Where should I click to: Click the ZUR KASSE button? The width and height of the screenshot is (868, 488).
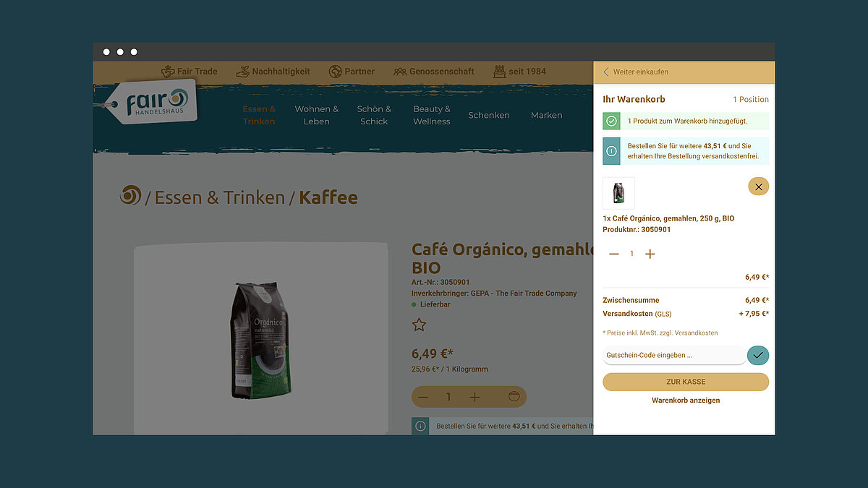(686, 382)
